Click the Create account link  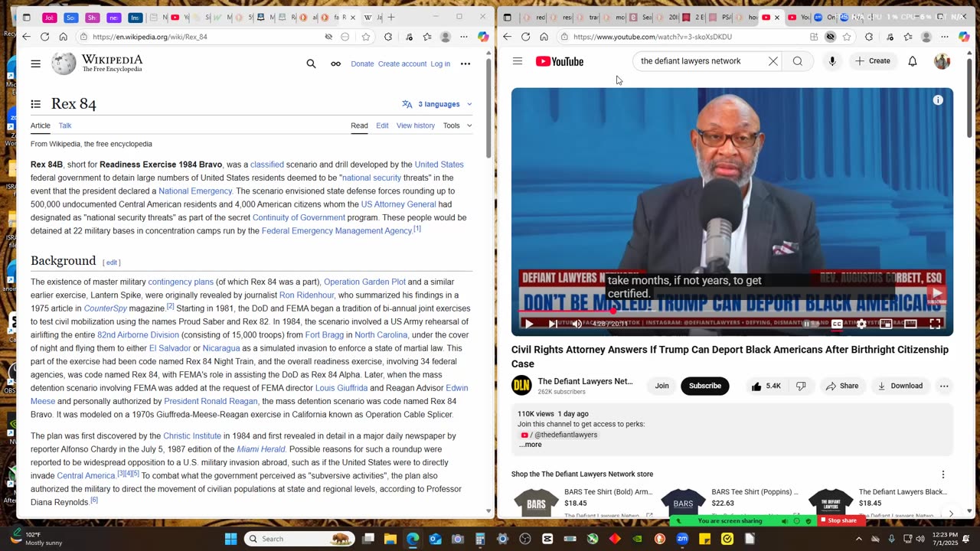(x=402, y=64)
